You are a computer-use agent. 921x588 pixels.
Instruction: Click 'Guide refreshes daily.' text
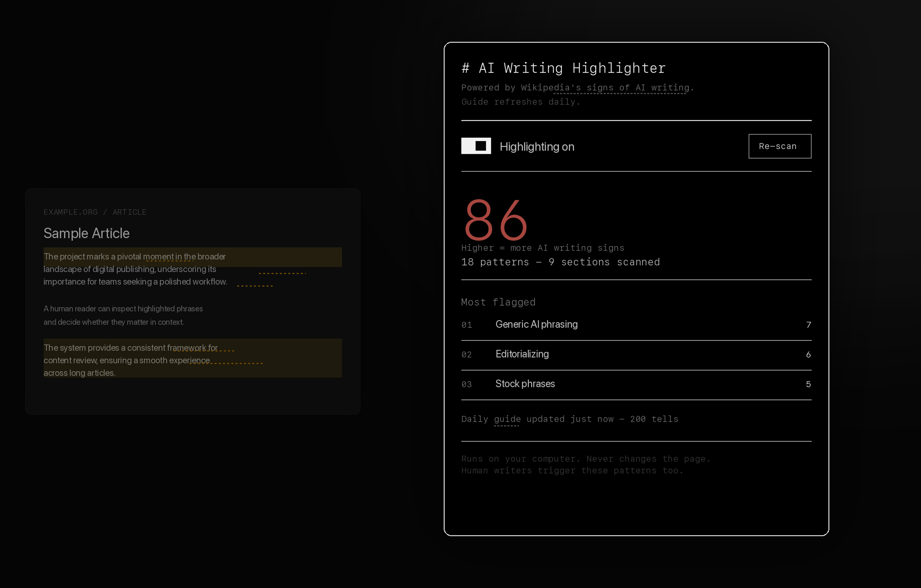click(x=521, y=102)
